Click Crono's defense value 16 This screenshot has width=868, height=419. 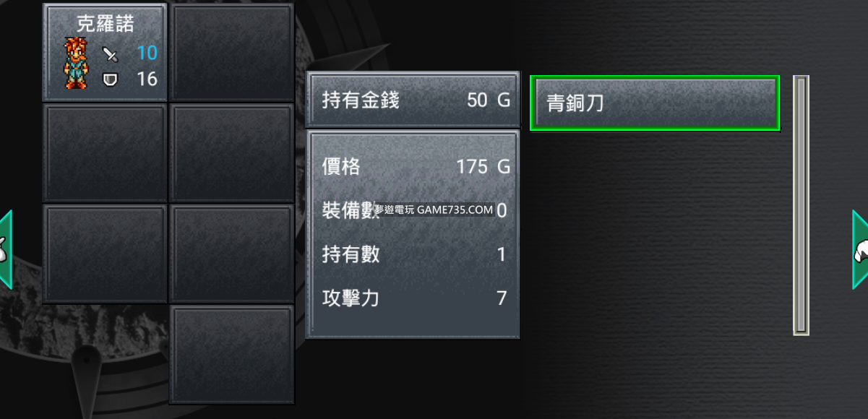pyautogui.click(x=147, y=79)
